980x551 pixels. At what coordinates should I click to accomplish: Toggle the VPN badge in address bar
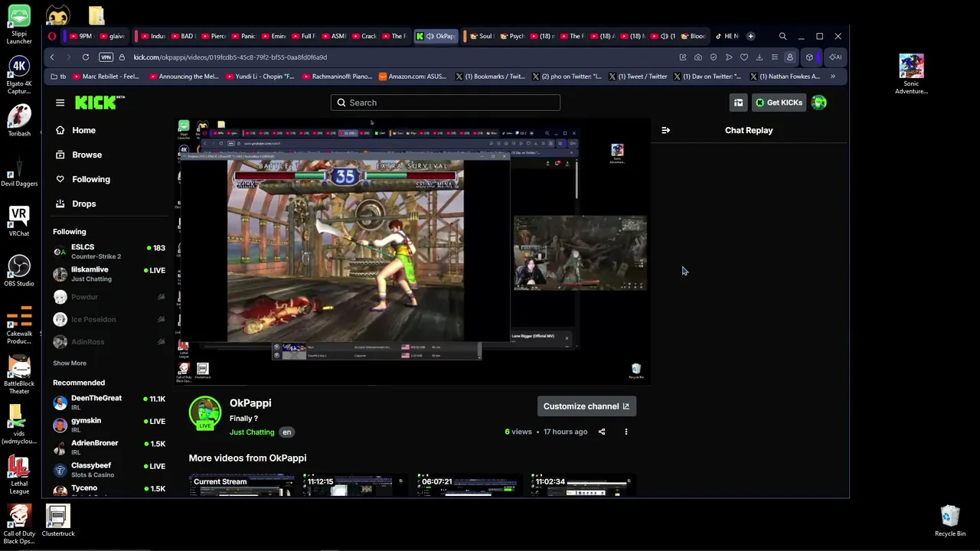[106, 57]
